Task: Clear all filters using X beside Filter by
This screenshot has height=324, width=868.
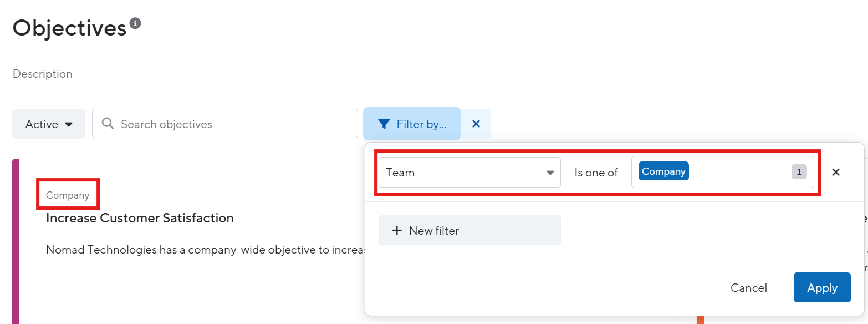Action: coord(476,123)
